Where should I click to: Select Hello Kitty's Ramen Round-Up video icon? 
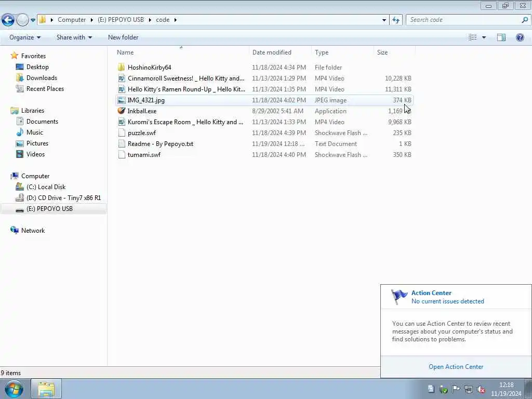point(121,89)
